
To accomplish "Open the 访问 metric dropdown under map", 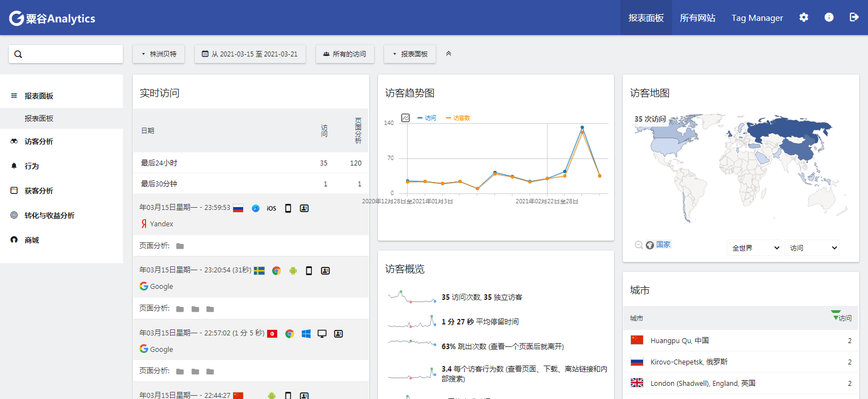I will (812, 248).
